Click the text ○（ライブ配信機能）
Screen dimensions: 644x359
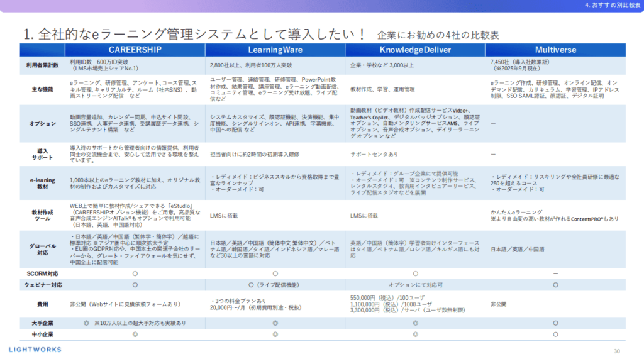pyautogui.click(x=274, y=285)
